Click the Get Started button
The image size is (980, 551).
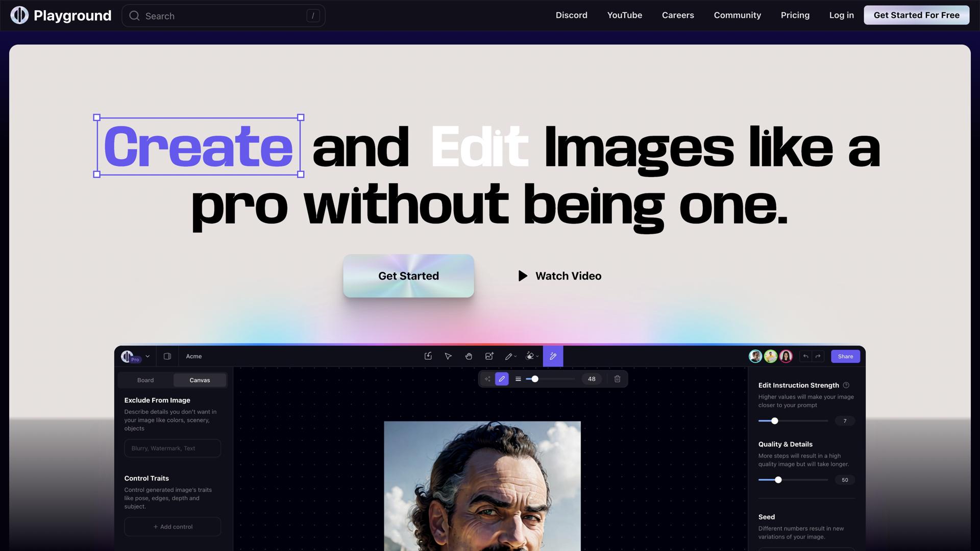pyautogui.click(x=408, y=276)
